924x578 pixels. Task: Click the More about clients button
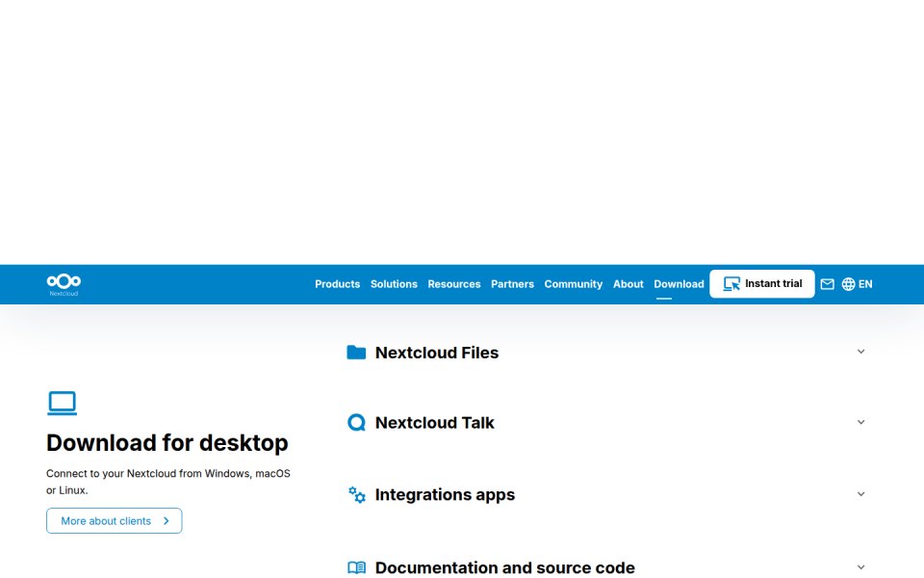115,521
